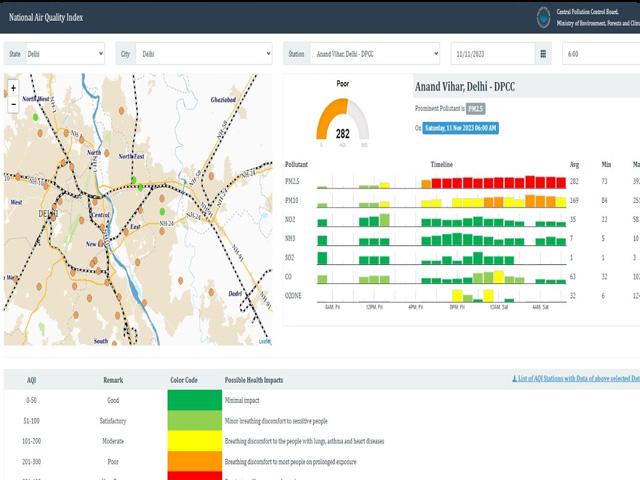This screenshot has width=640, height=480.
Task: Click the Dadri label on the map
Action: tap(235, 293)
